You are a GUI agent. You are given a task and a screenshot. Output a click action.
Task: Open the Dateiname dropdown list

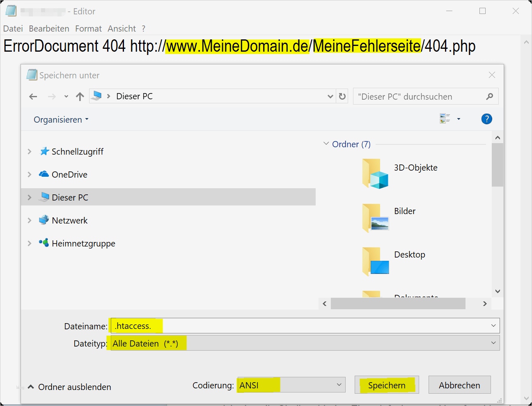tap(493, 326)
